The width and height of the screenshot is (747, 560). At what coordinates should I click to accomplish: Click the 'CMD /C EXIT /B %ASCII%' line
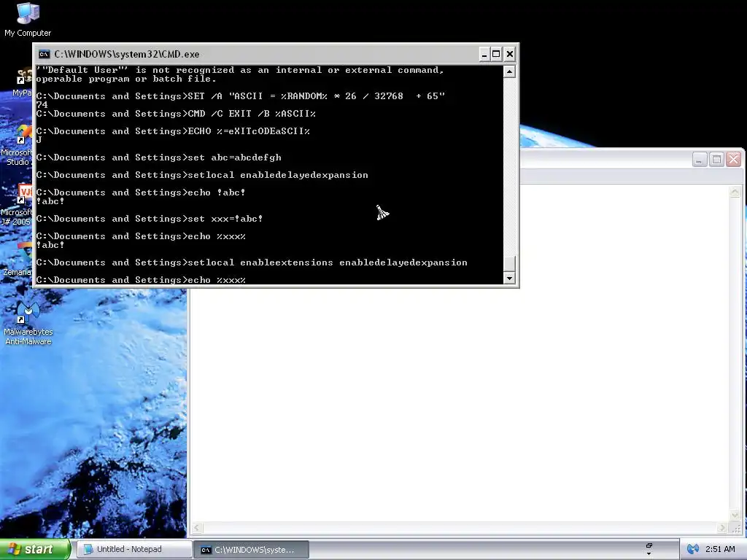(176, 114)
